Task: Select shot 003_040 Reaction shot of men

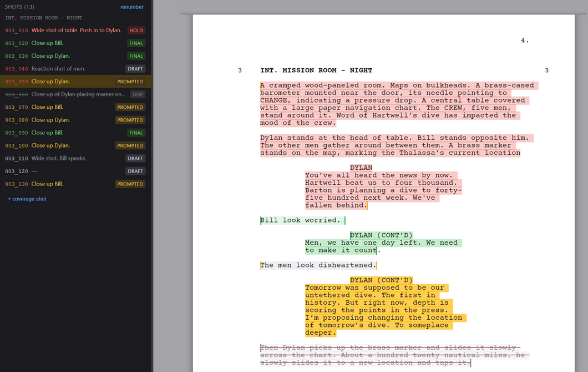Action: [75, 69]
